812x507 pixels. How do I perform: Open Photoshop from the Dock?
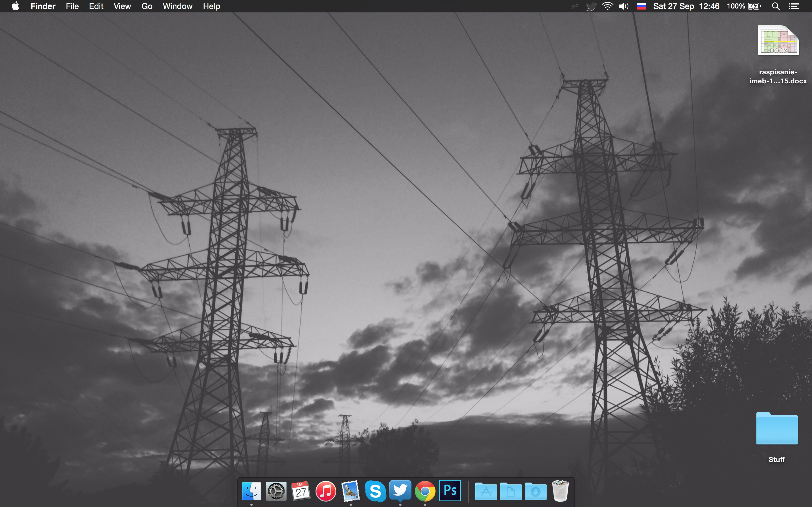click(450, 491)
